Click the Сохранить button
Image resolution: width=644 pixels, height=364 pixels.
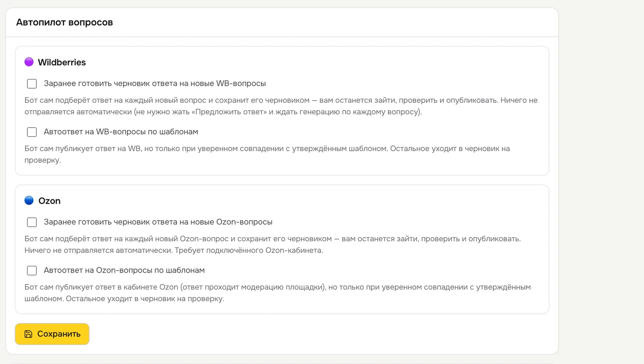click(x=52, y=334)
